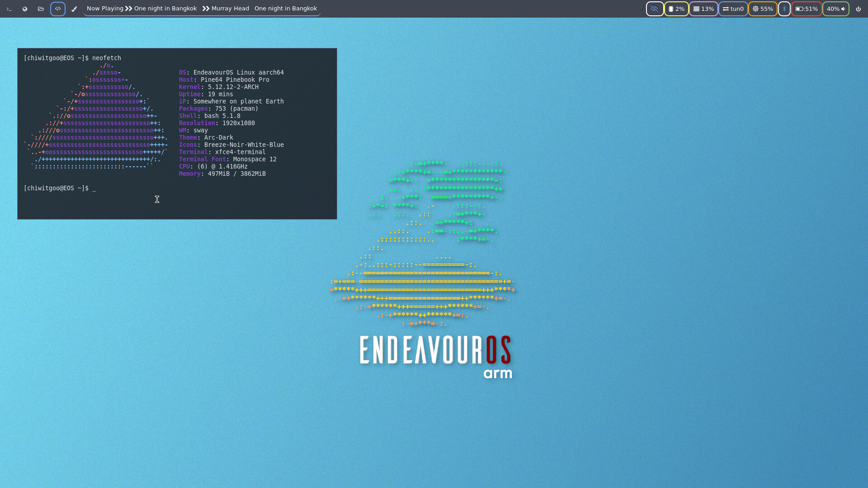Screen dimensions: 868x488
Task: Launch the web browser globe icon
Action: coord(25,9)
